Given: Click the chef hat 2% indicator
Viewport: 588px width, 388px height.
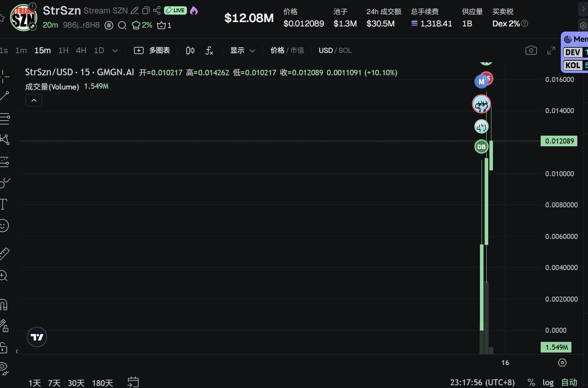Looking at the screenshot, I should [142, 25].
